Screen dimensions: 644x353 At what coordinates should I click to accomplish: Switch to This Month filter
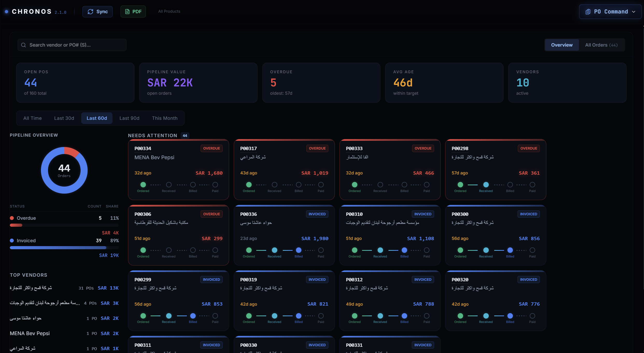[165, 118]
